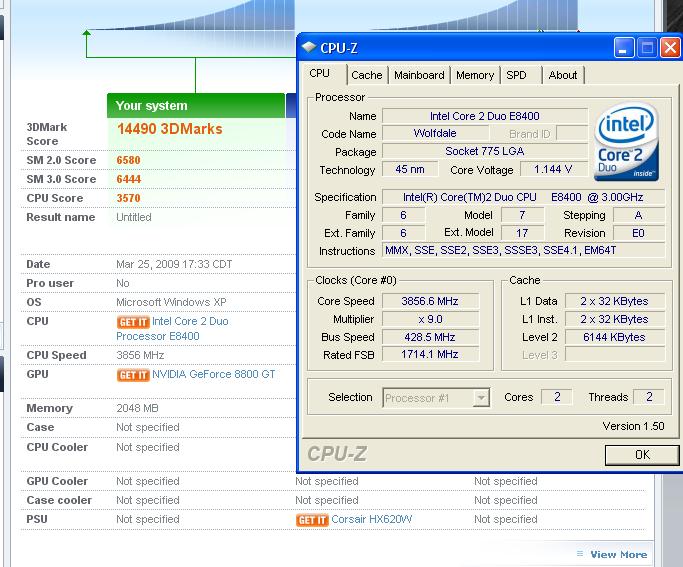The width and height of the screenshot is (683, 567).
Task: Expand the Processor #1 selection dropdown
Action: (481, 398)
